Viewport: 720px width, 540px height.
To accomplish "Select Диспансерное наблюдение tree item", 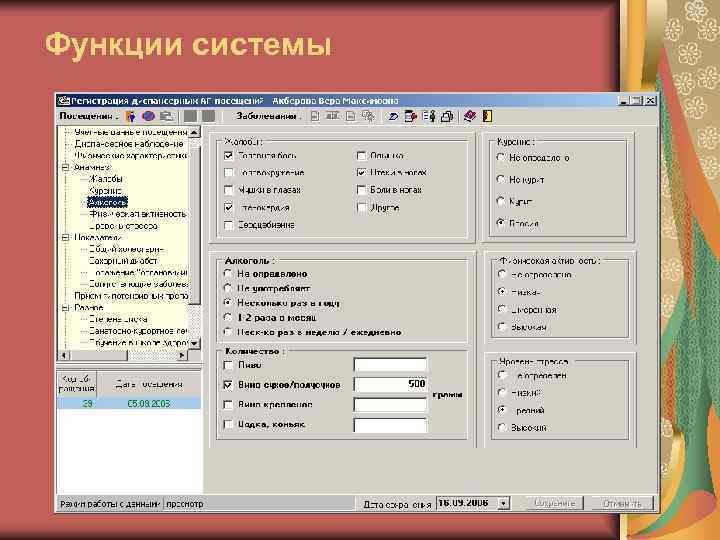I will (x=129, y=144).
